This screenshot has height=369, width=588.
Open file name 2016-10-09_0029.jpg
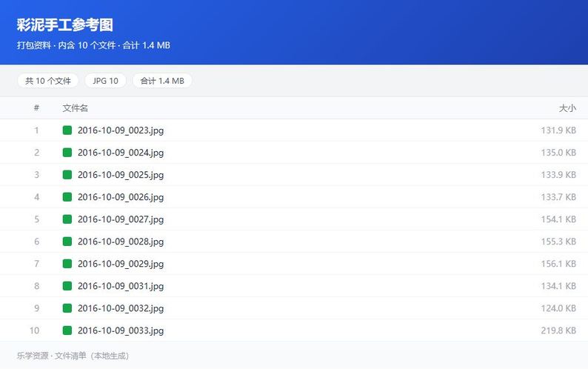(x=121, y=264)
